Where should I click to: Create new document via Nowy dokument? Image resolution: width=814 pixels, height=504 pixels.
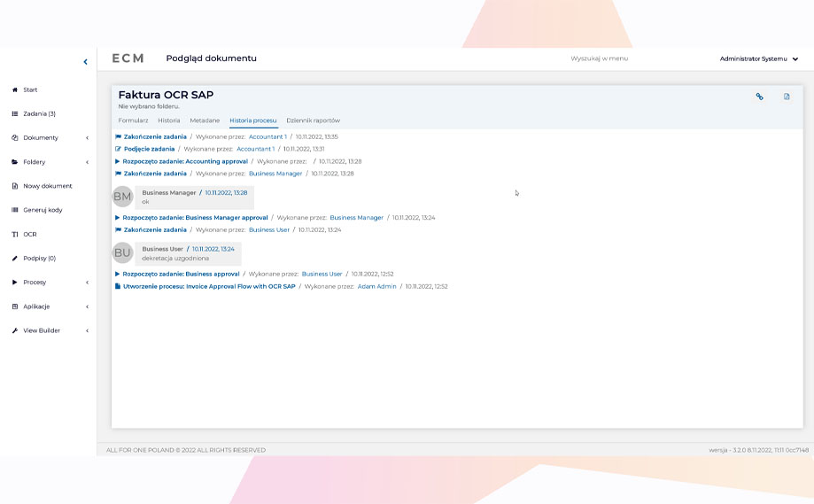point(47,186)
